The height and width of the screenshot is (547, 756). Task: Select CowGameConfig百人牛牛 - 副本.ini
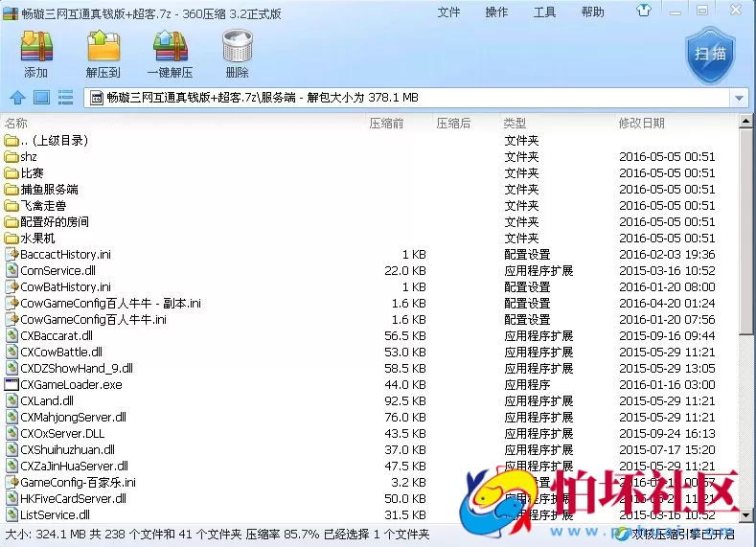(x=110, y=303)
